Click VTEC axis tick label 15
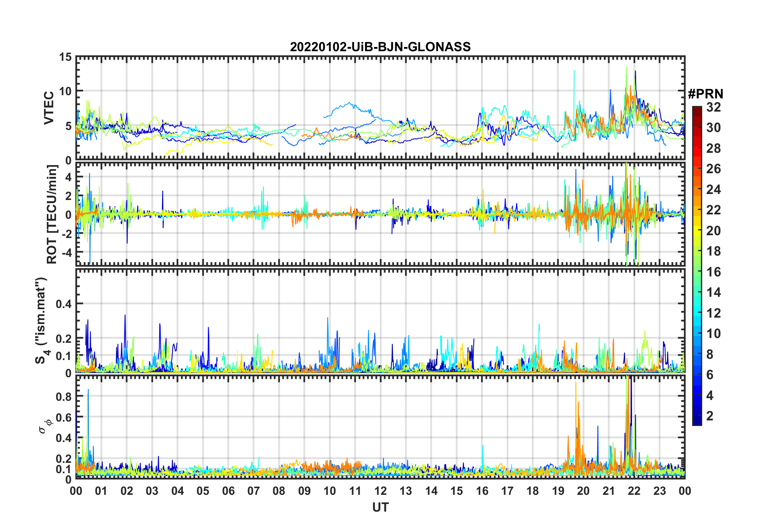The image size is (761, 532). pyautogui.click(x=65, y=57)
